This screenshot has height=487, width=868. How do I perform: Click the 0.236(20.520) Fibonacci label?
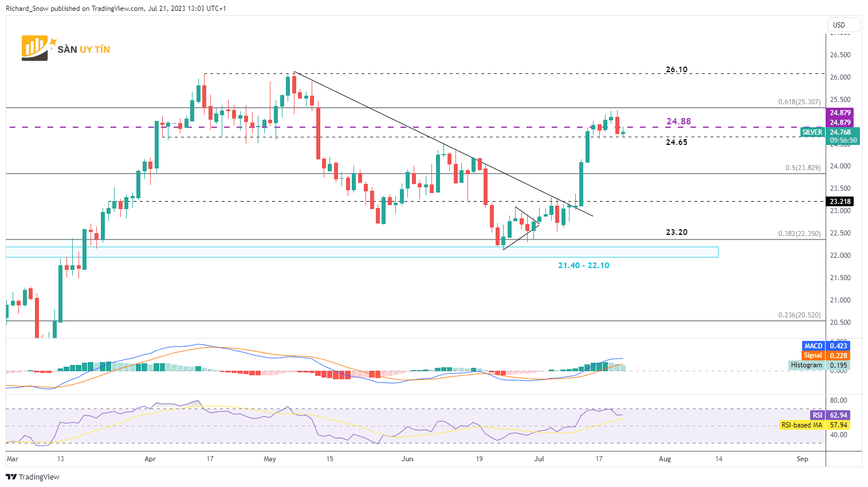[x=799, y=315]
